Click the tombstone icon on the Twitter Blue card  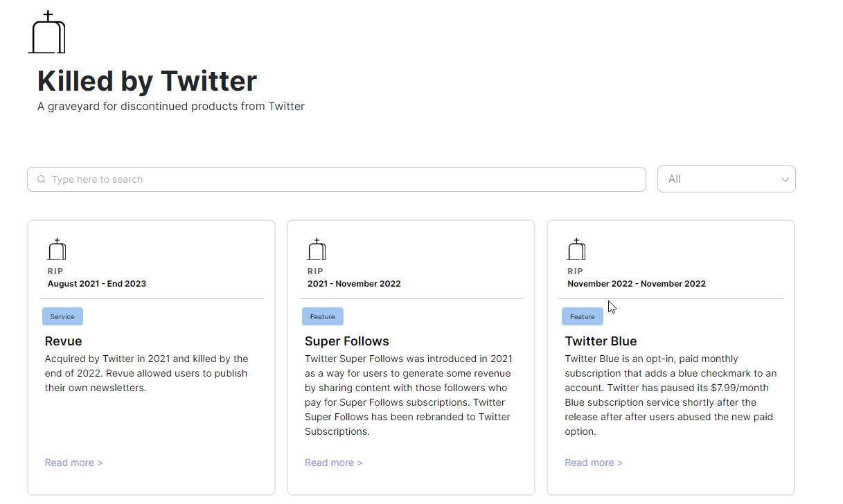coord(576,249)
